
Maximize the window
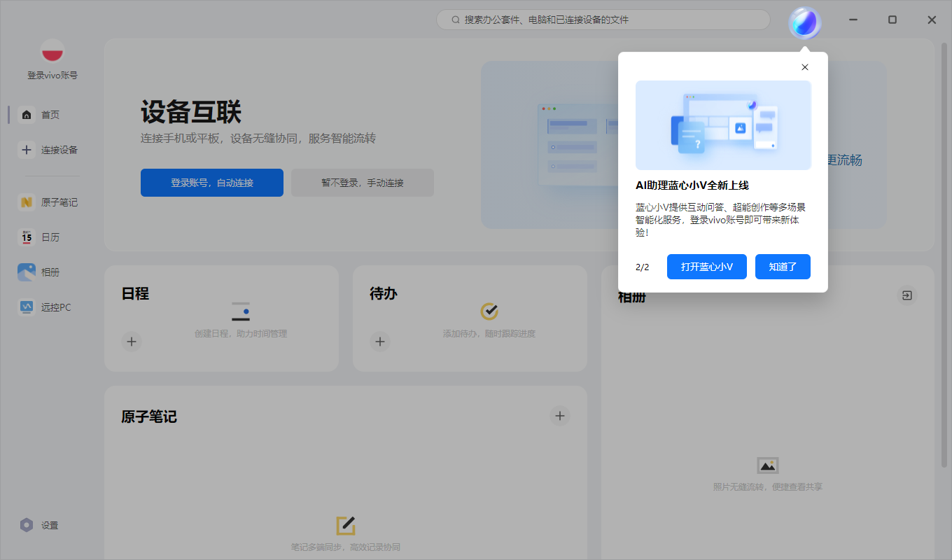(x=892, y=20)
